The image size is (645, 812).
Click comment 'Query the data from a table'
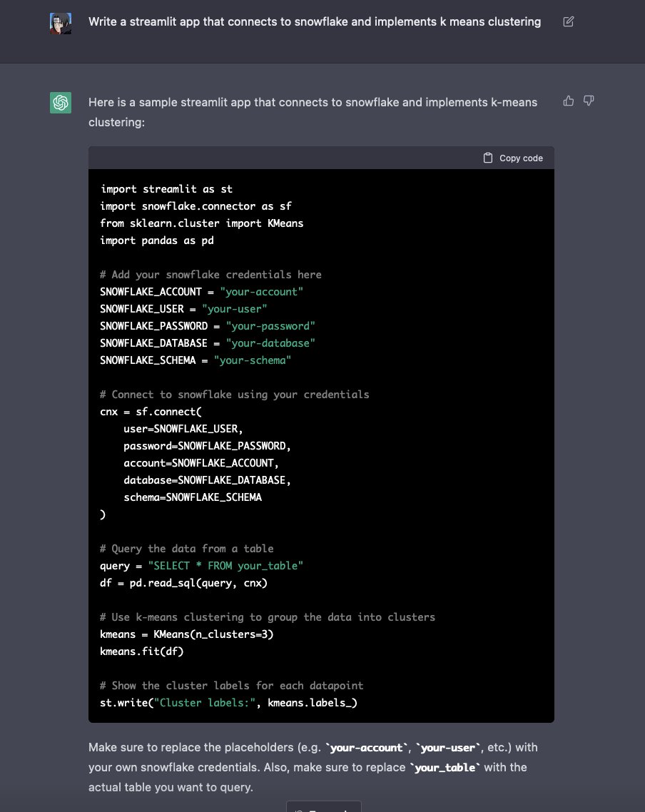pyautogui.click(x=187, y=548)
